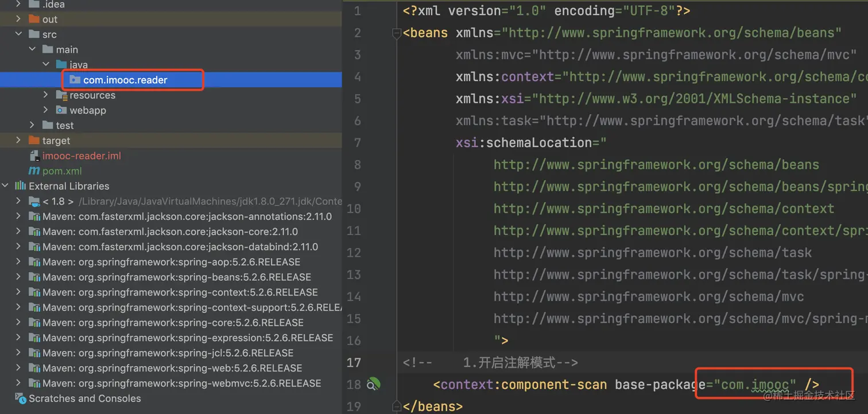Click the JDK 1.8 library icon

[x=34, y=202]
